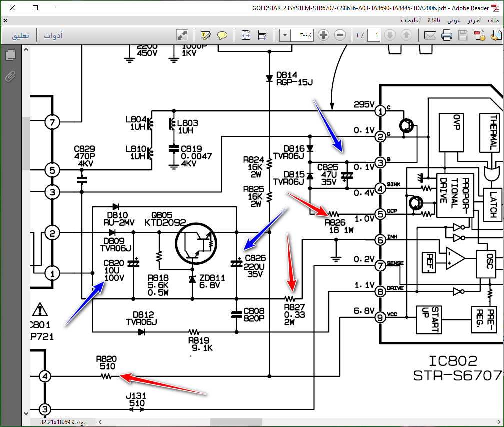Fit one full page in window
This screenshot has width=504, height=427.
(x=246, y=35)
